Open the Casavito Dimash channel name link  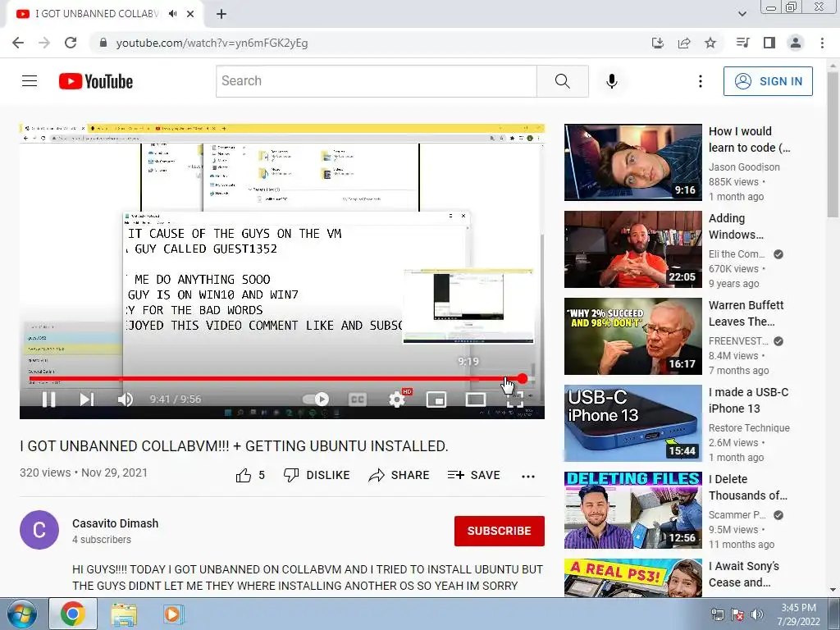(x=115, y=523)
